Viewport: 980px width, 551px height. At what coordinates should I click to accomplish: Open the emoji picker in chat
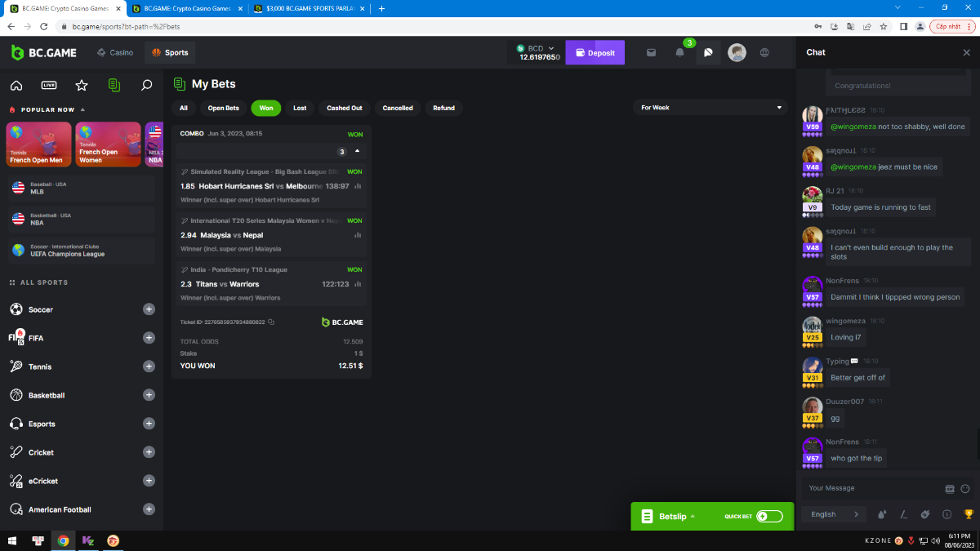(x=965, y=488)
